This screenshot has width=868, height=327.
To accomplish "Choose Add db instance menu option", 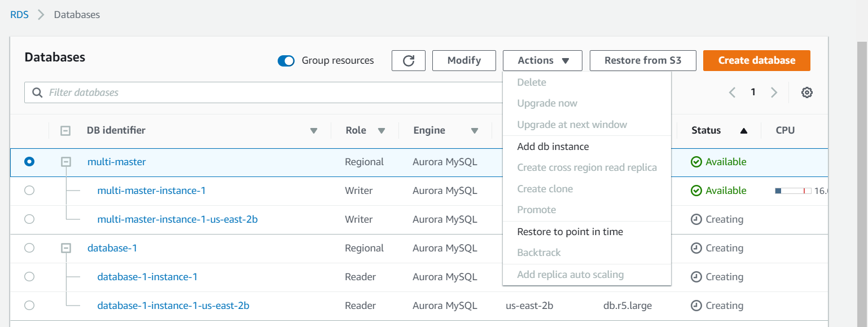I will pyautogui.click(x=553, y=147).
